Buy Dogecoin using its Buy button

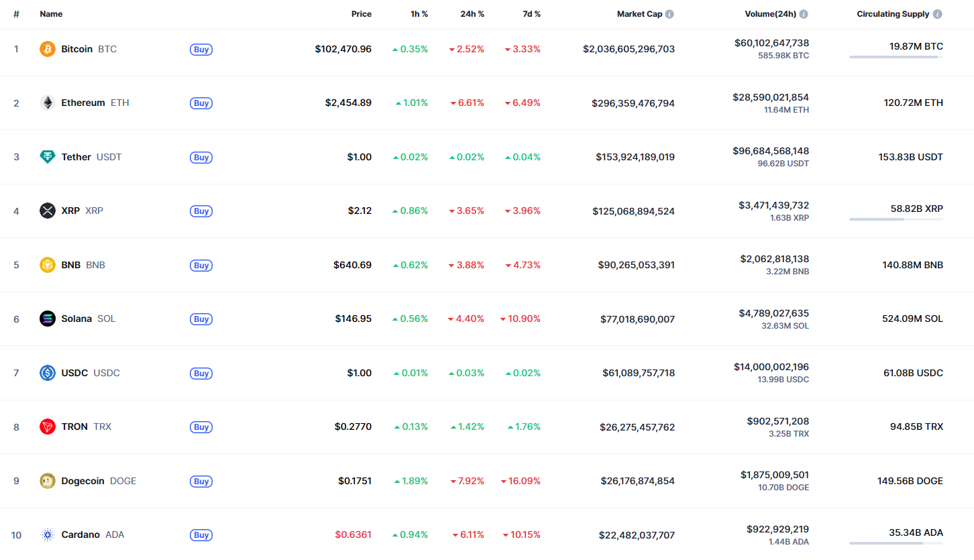tap(201, 481)
